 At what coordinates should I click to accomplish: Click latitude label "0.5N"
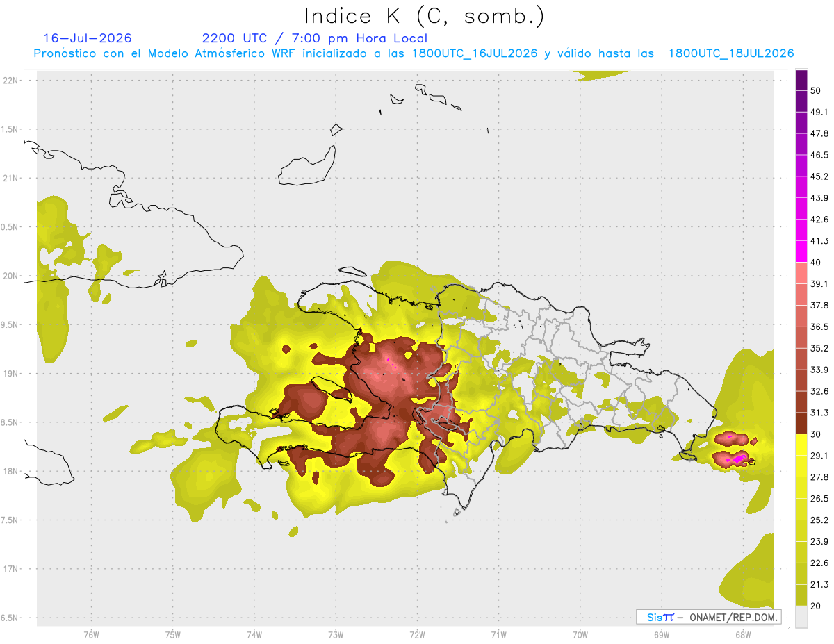(10, 227)
